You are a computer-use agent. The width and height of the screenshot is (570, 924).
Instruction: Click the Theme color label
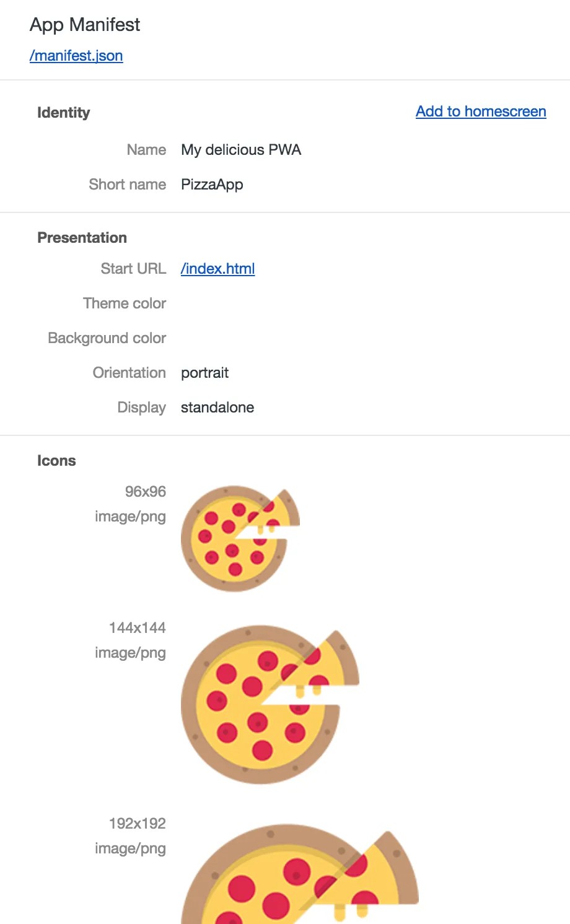125,303
